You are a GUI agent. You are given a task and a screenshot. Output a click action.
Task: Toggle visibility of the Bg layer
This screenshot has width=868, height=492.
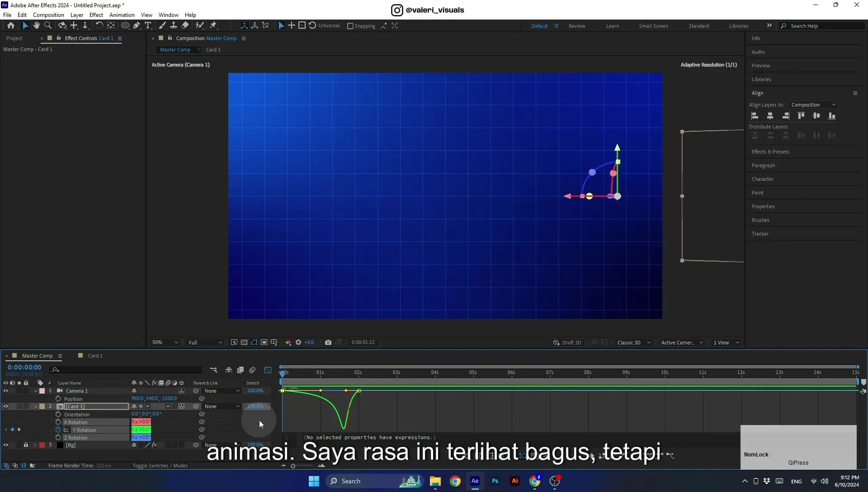coord(6,445)
